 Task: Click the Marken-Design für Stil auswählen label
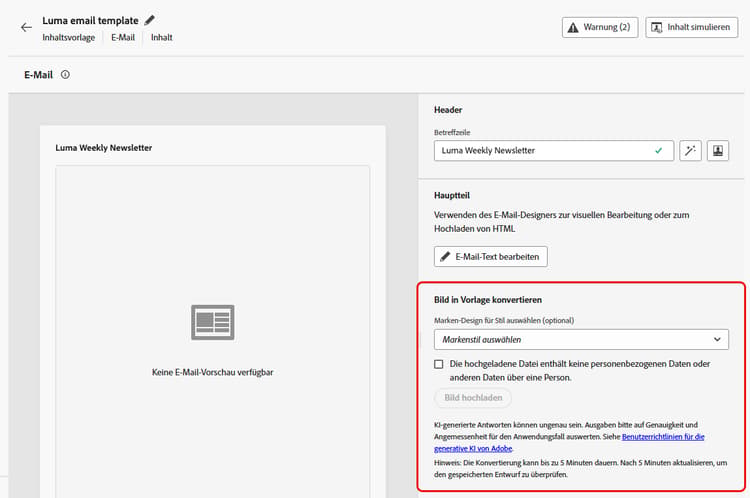[x=504, y=321]
